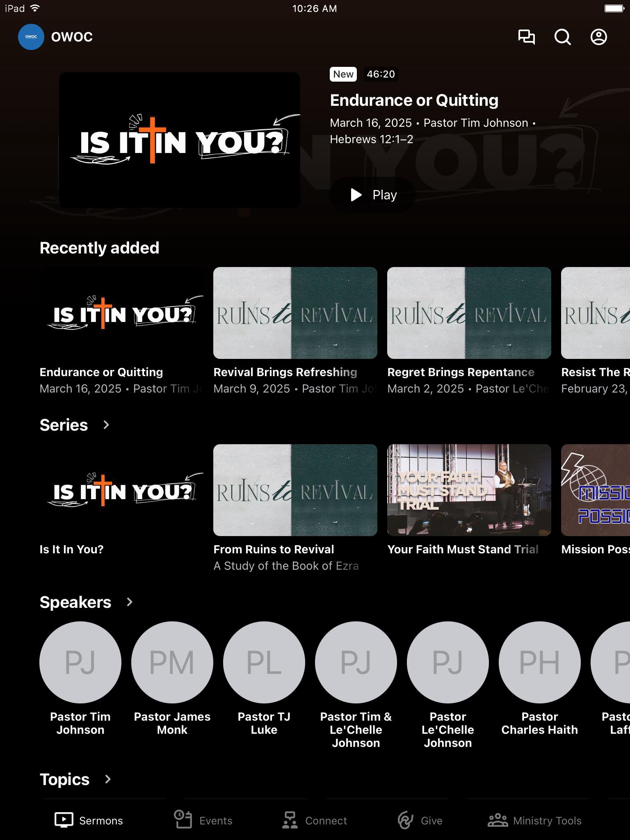Tap Pastor Charles Haith avatar
The height and width of the screenshot is (840, 630).
coord(539,662)
